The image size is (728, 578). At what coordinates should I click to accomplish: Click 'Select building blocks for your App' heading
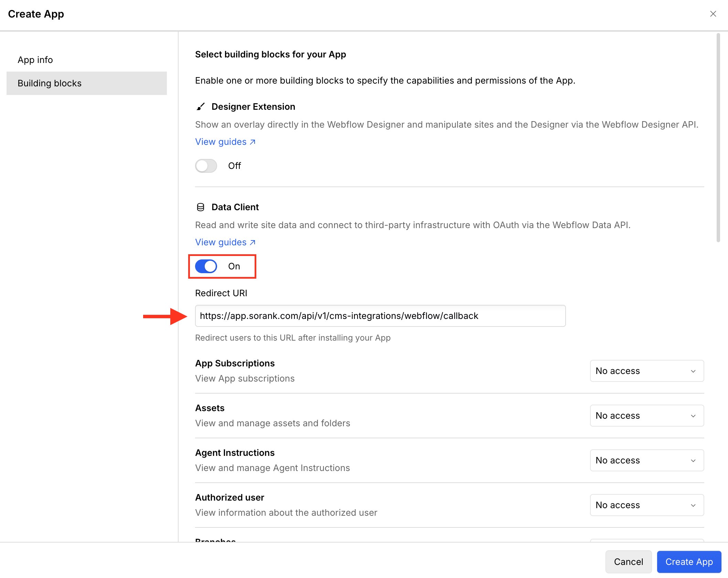coord(271,54)
